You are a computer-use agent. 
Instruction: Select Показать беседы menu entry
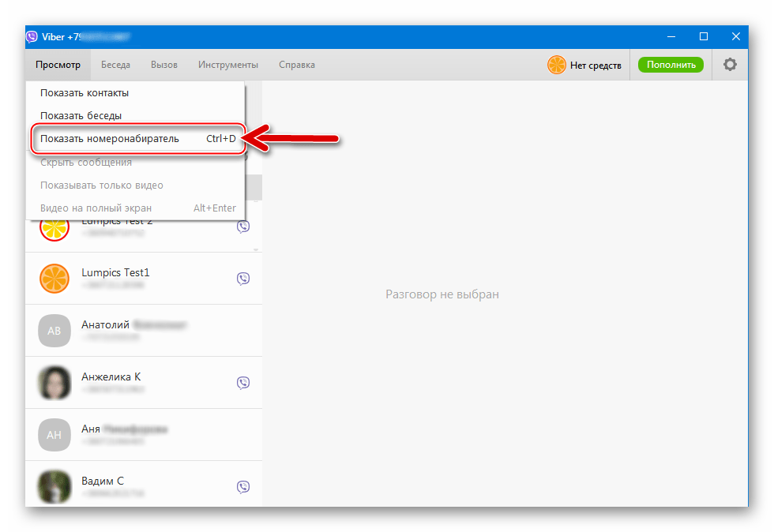point(135,115)
